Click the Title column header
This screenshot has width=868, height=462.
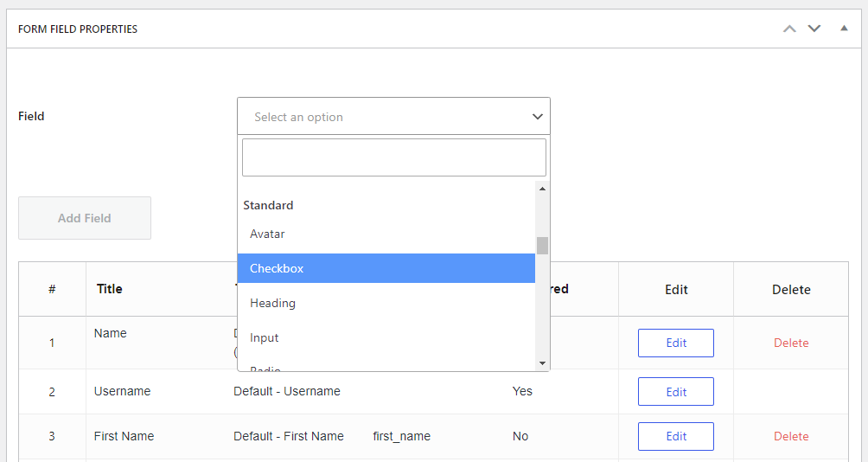pyautogui.click(x=110, y=289)
